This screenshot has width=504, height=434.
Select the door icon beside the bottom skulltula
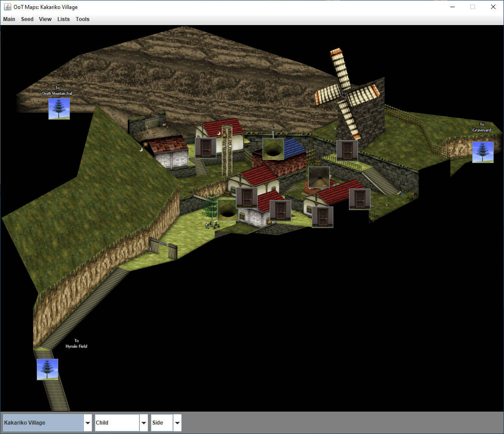click(280, 211)
